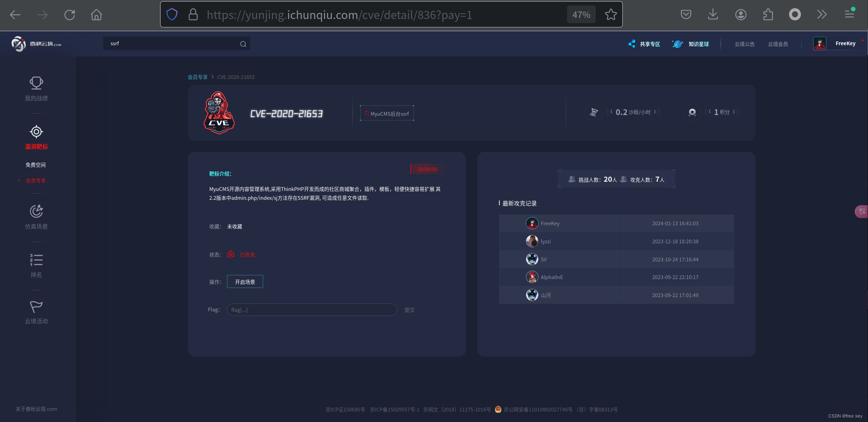
Task: Open the 云境公告 menu item
Action: pos(744,44)
